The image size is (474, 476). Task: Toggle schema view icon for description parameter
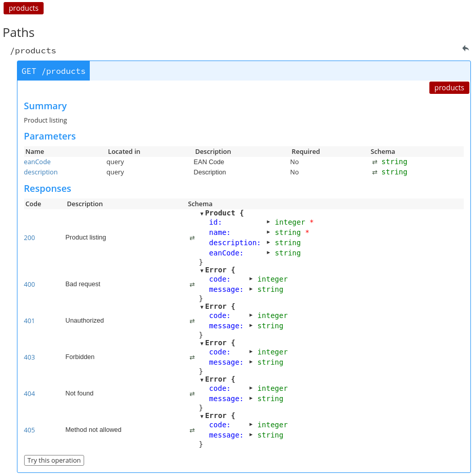tap(374, 172)
